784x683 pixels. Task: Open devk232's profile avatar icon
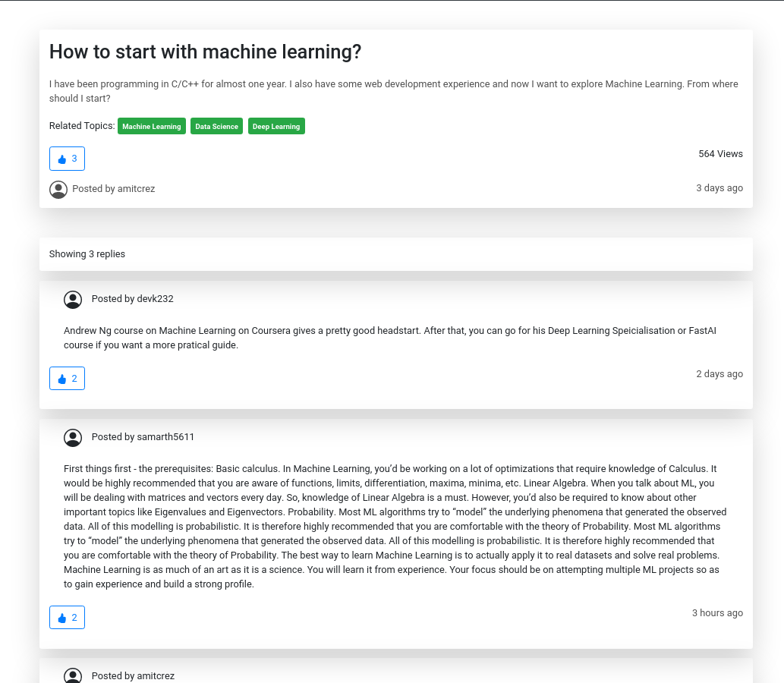coord(73,300)
